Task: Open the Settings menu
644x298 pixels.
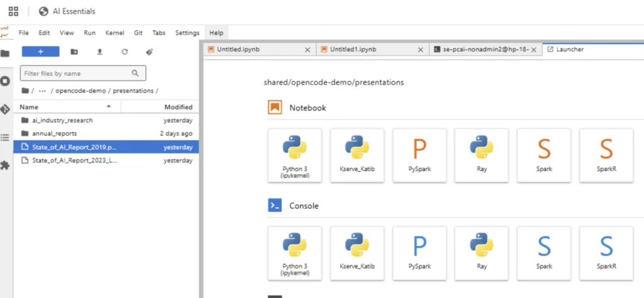Action: 187,33
